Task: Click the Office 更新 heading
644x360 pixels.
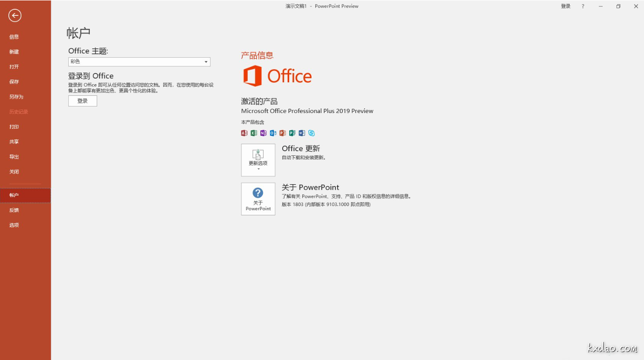Action: 301,148
